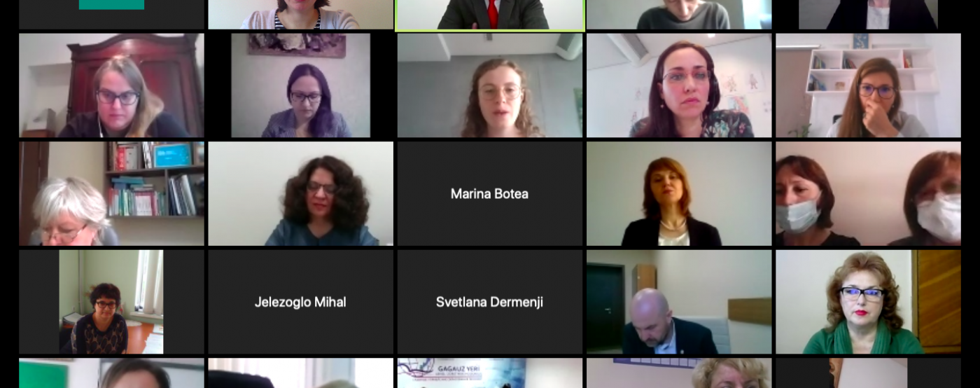980x388 pixels.
Task: Select the woman before the wooden cabinet
Action: (111, 85)
